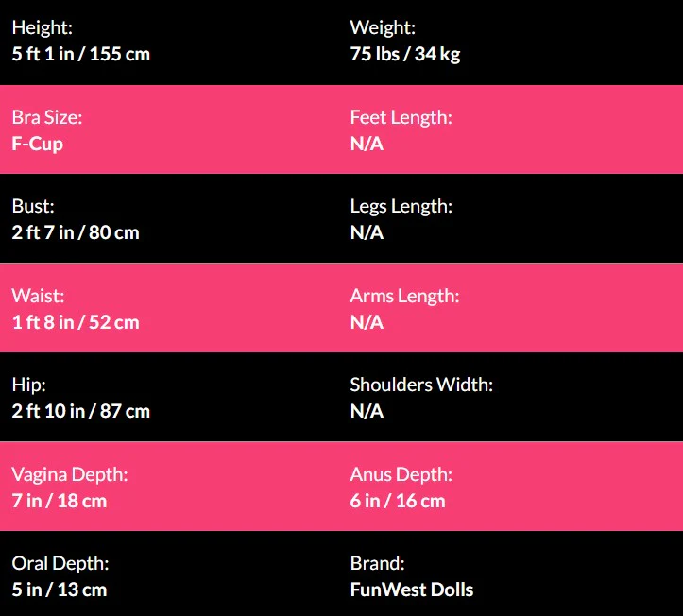
Task: Click the Weight label
Action: pos(383,28)
